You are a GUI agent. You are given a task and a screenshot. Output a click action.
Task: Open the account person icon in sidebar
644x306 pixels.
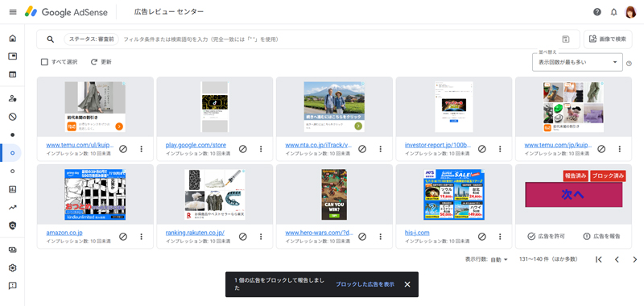coord(13,98)
